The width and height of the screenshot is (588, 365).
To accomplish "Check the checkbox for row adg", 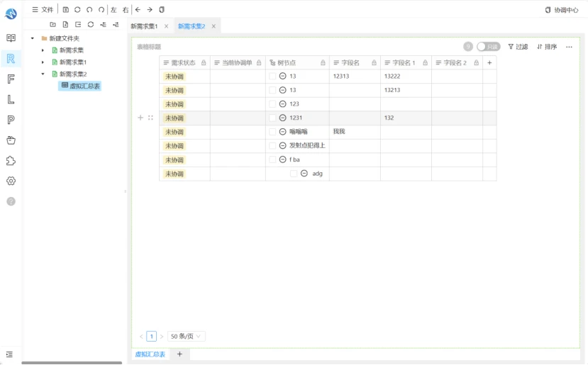I will [x=294, y=174].
